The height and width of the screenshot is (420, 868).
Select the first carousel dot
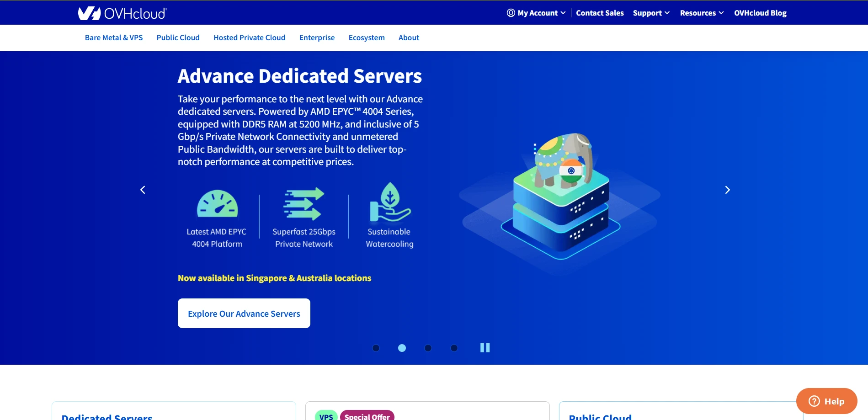[x=376, y=348]
